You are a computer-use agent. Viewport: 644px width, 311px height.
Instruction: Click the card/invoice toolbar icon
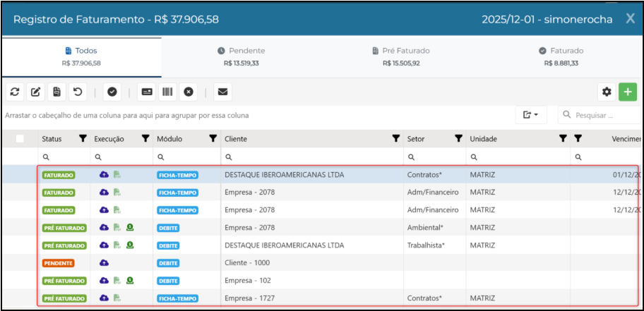147,92
